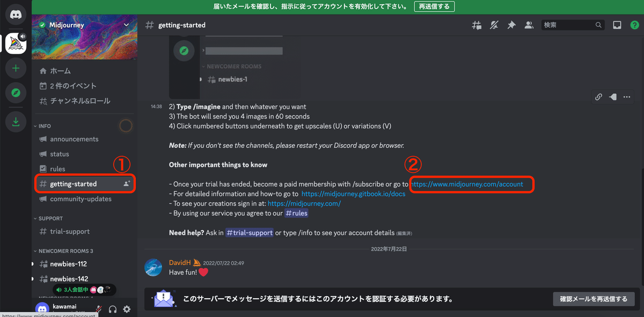The height and width of the screenshot is (317, 644).
Task: Open the message more options ellipsis
Action: pos(626,97)
